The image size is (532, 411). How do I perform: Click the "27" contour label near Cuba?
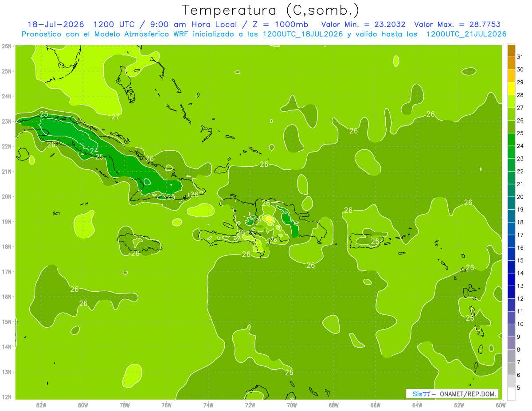115,117
